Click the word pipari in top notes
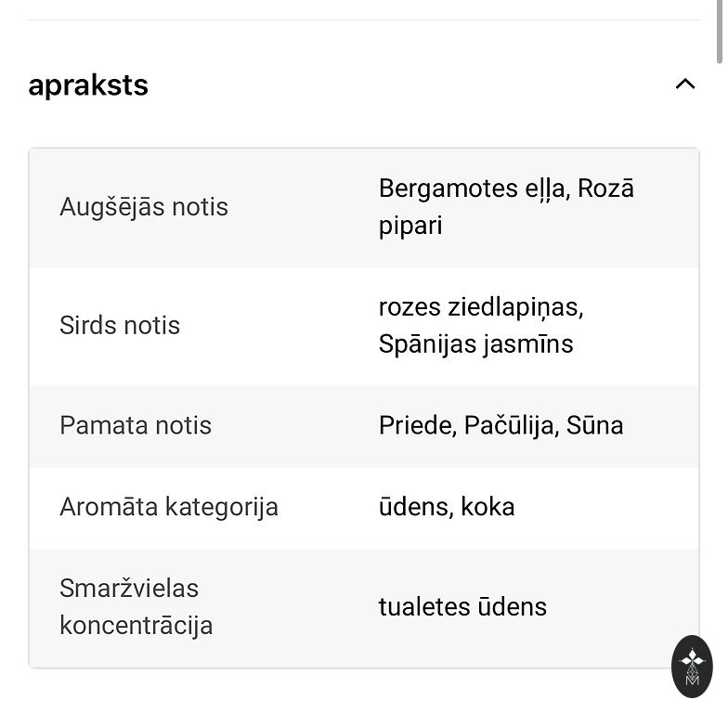The height and width of the screenshot is (713, 728). tap(410, 226)
